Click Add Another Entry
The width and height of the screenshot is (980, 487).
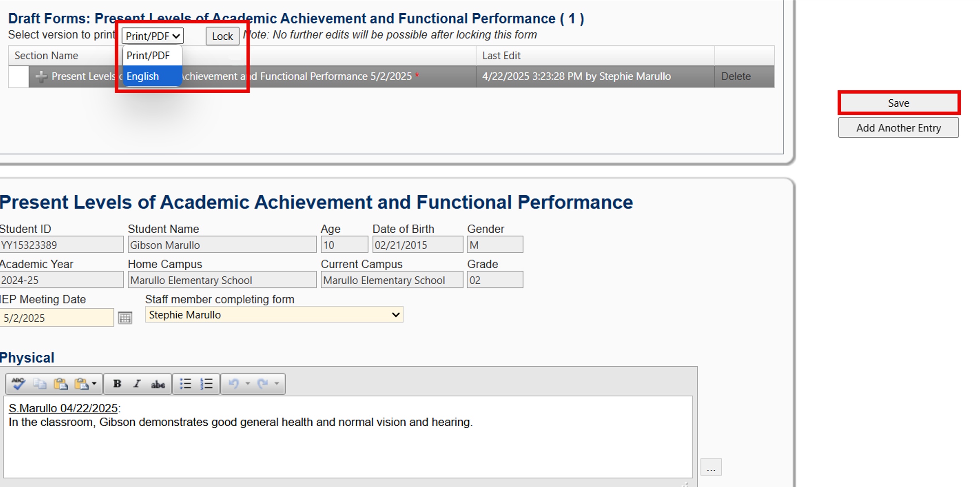tap(898, 128)
